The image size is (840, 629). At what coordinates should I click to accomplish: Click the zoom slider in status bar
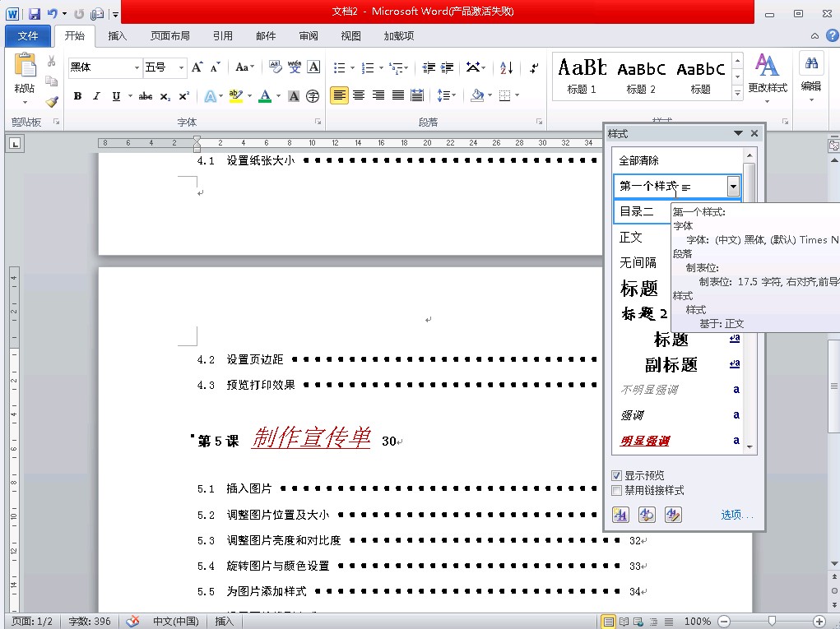(x=772, y=622)
